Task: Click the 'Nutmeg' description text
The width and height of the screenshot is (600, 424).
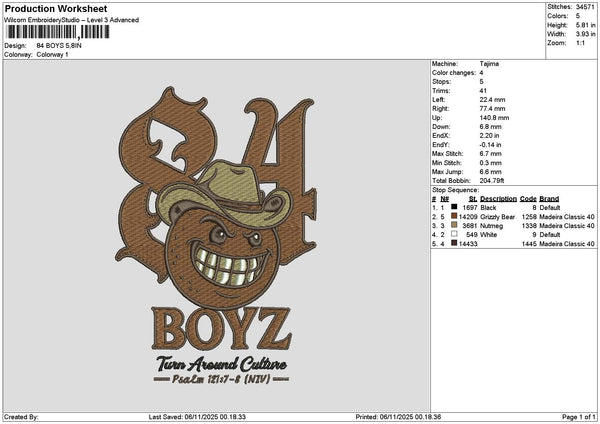Action: (492, 226)
